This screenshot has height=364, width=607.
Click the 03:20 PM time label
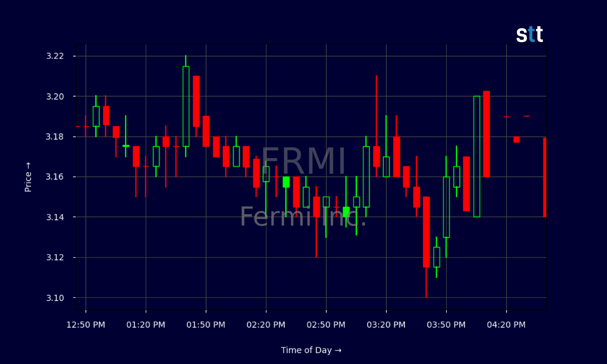386,325
